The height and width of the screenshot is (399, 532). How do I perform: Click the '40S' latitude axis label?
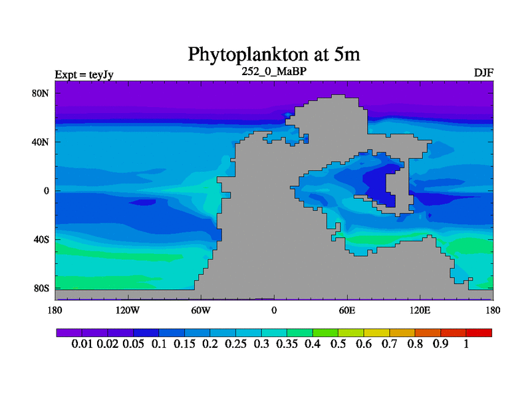click(x=41, y=239)
